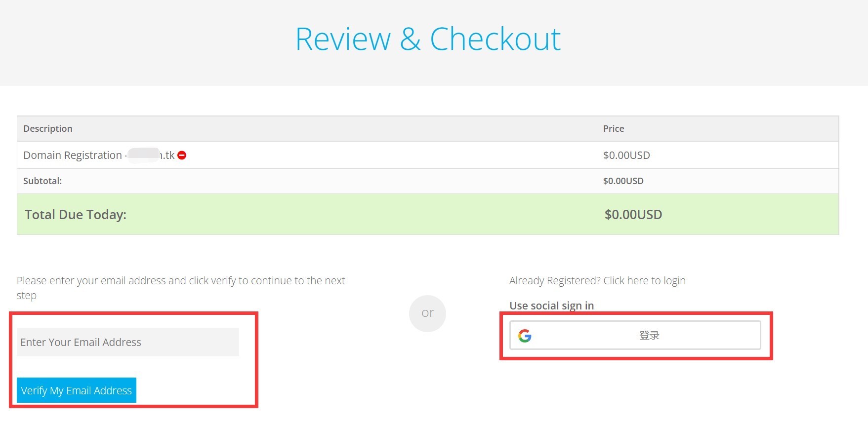Click the Price column header
The image size is (868, 421).
pos(614,128)
